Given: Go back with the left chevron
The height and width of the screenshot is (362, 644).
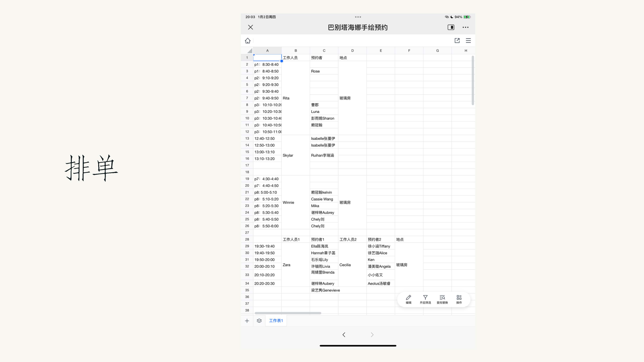Looking at the screenshot, I should tap(344, 335).
